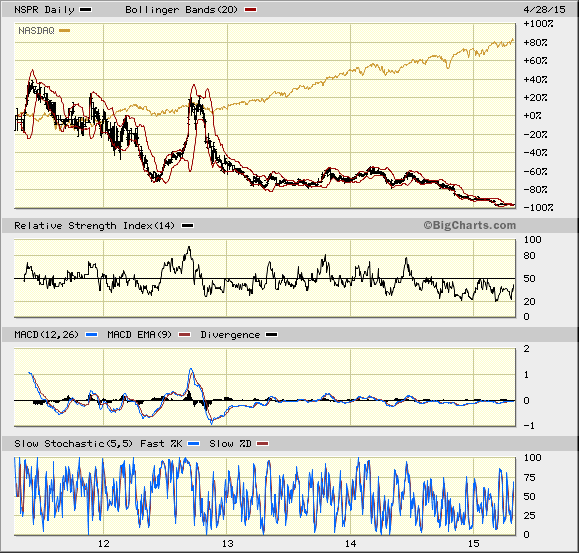Screen dimensions: 579x553
Task: Click the +60% price axis label
Action: coord(535,61)
